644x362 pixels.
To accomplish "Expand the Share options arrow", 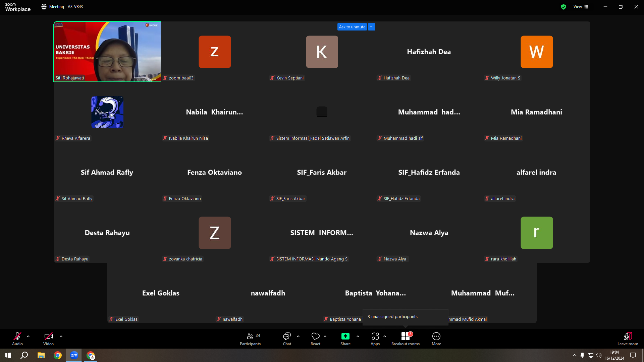I will click(358, 336).
